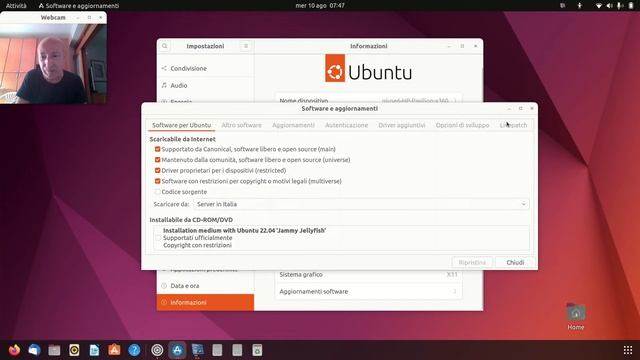Click the battery icon in top bar

point(631,6)
